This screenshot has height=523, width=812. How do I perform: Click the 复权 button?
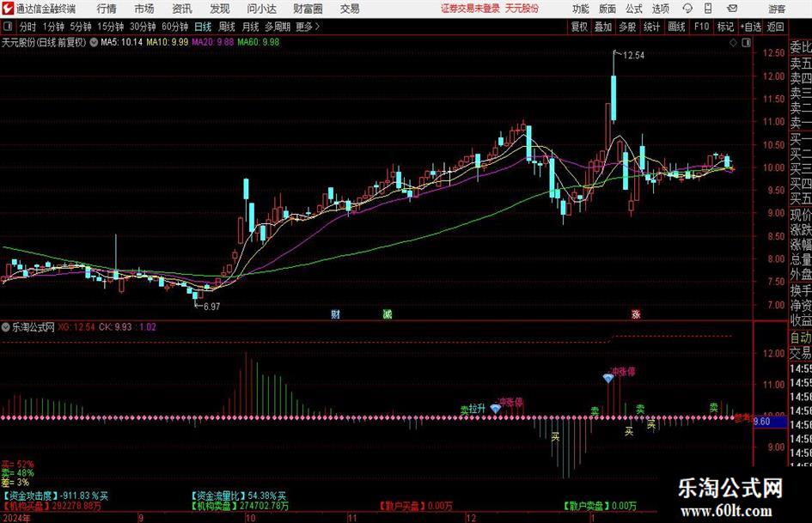(579, 27)
